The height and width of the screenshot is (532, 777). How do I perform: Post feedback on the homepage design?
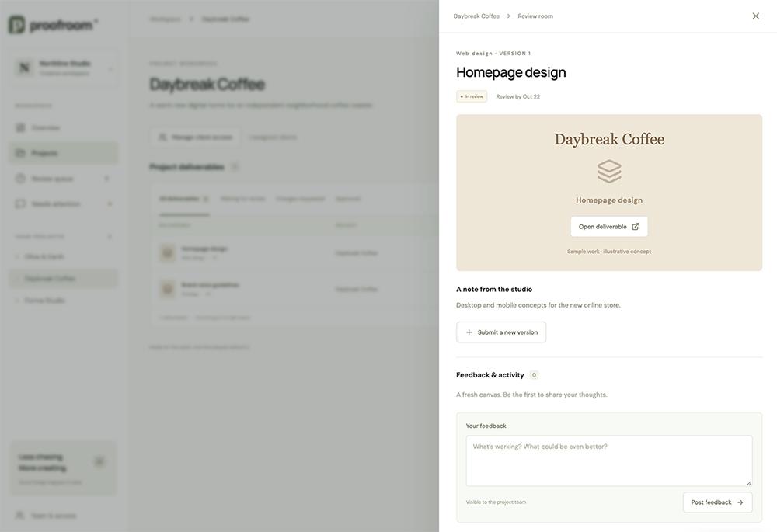click(717, 502)
